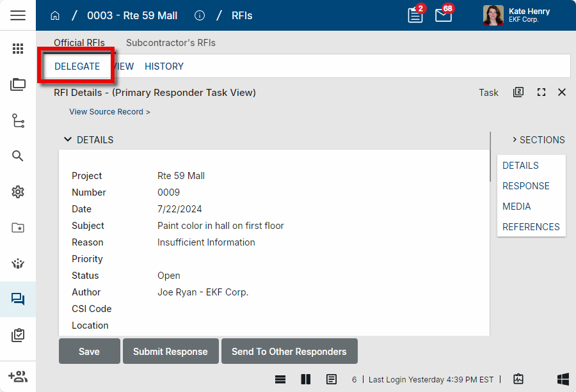Toggle fullscreen for RFI Details panel
The height and width of the screenshot is (392, 576).
pyautogui.click(x=541, y=93)
